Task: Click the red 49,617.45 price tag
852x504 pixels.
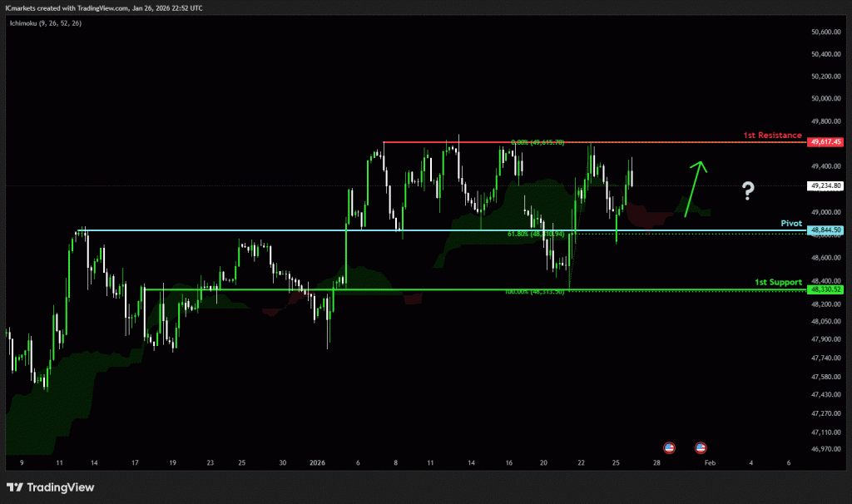Action: 826,142
